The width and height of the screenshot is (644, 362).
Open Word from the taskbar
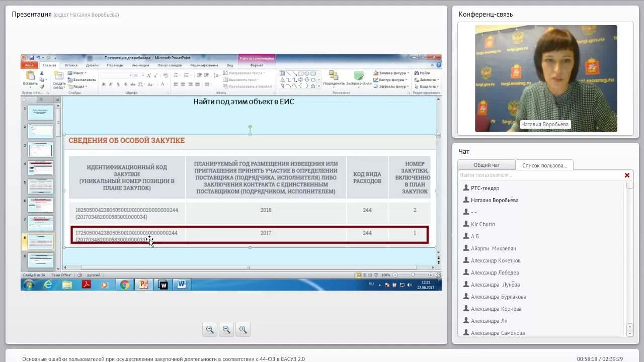pos(182,285)
